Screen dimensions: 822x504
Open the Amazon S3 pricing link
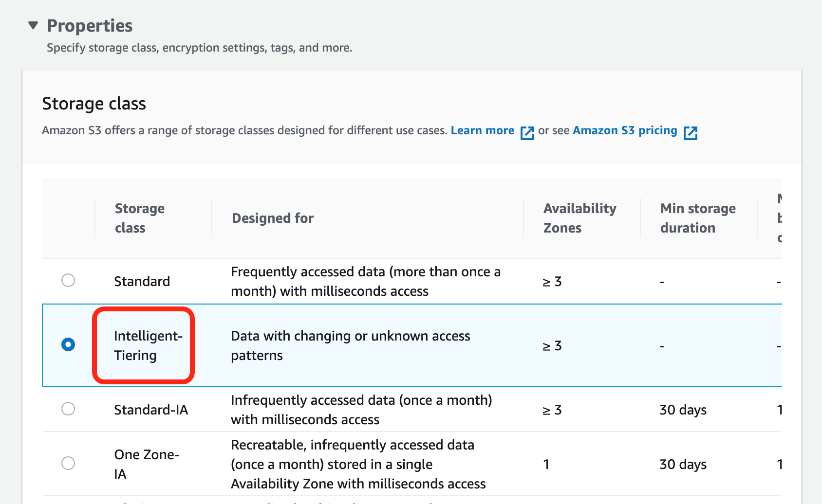(625, 130)
